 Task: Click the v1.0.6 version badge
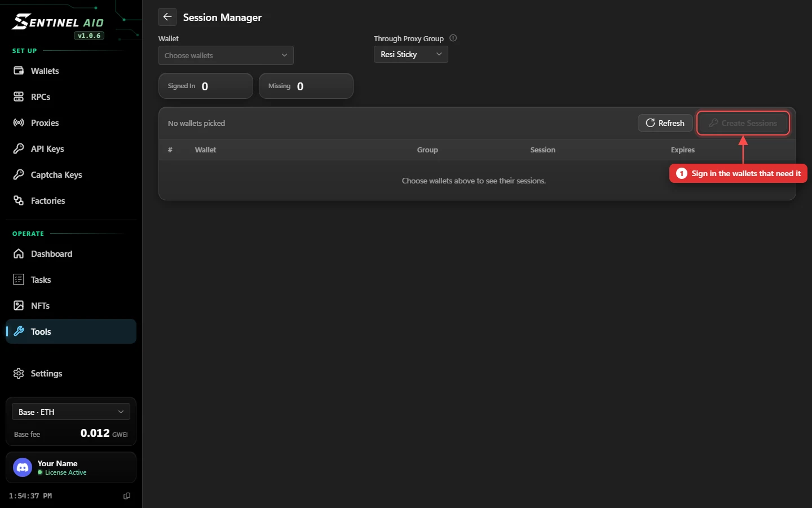point(89,36)
